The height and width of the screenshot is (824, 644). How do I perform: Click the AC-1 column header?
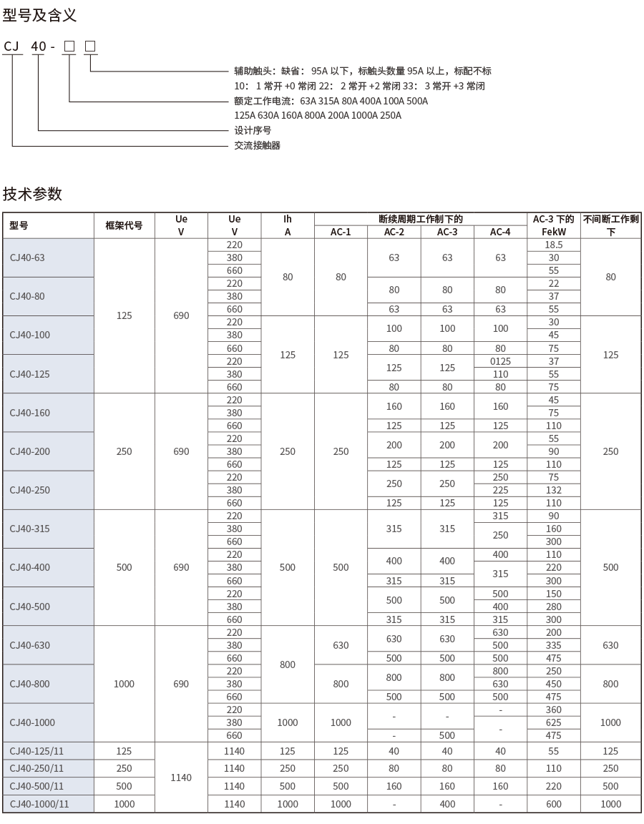pos(341,232)
